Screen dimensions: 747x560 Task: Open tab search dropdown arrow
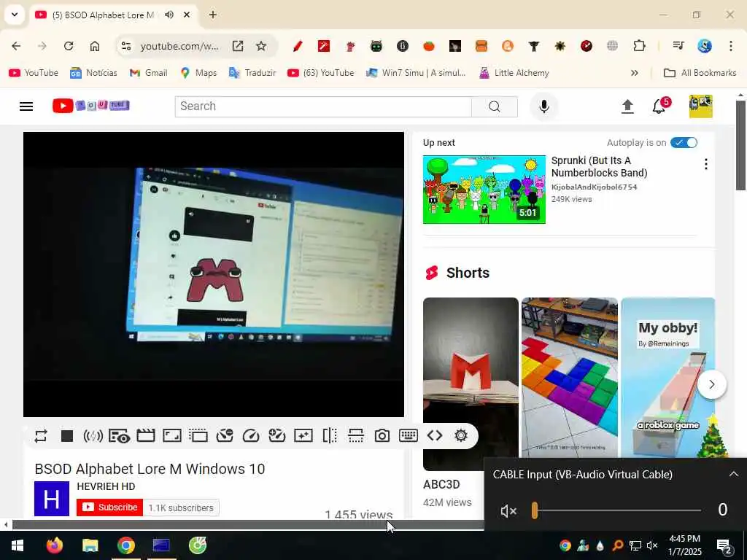point(15,15)
